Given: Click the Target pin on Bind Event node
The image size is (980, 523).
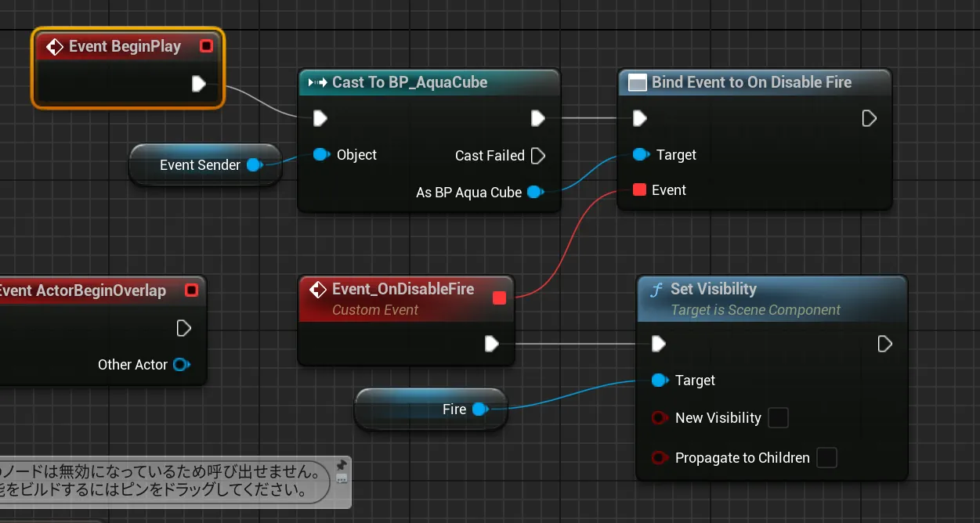Looking at the screenshot, I should coord(641,155).
